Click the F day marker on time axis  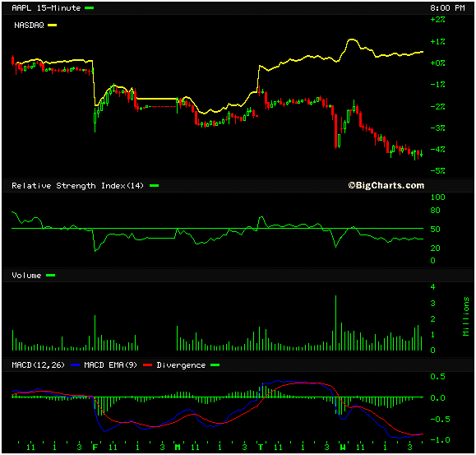(95, 447)
